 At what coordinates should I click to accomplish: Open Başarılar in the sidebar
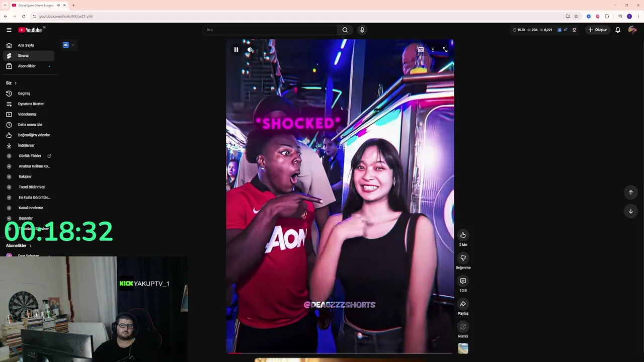(28, 218)
